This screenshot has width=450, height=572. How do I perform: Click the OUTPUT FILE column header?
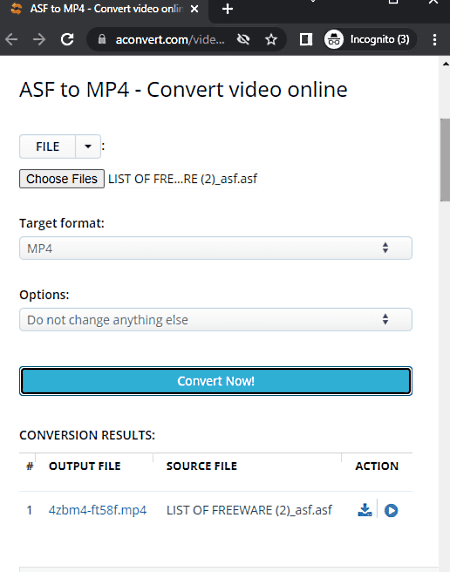(x=85, y=466)
